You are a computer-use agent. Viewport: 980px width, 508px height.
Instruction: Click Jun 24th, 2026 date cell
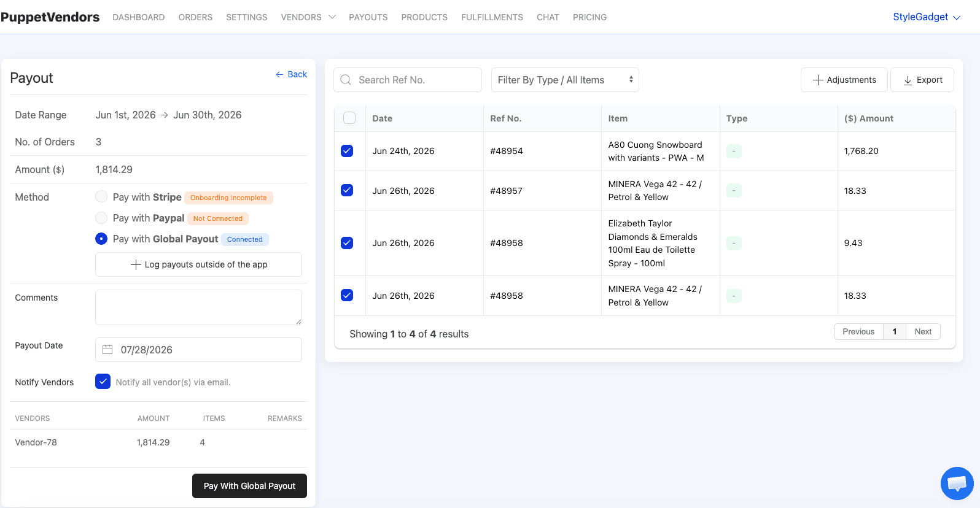[x=403, y=151]
